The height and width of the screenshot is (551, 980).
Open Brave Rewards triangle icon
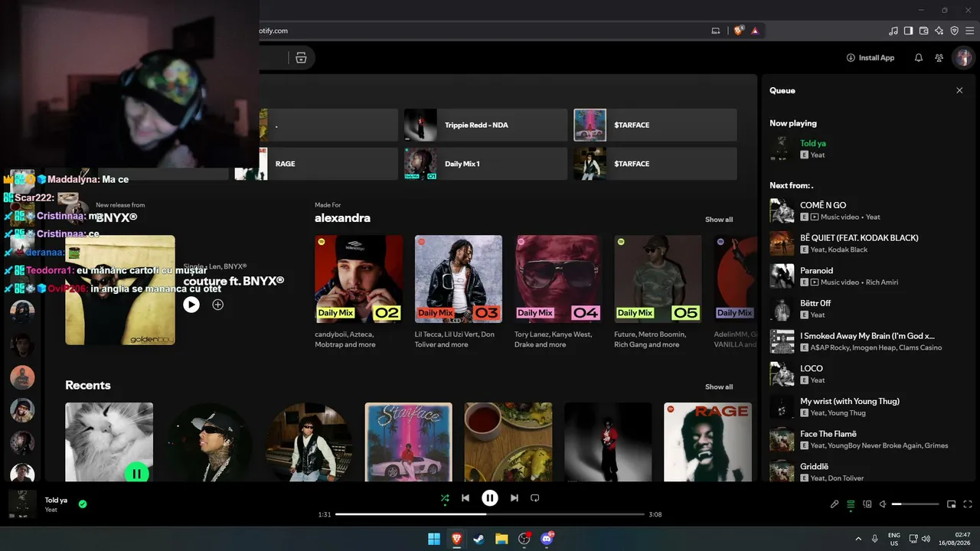coord(756,31)
